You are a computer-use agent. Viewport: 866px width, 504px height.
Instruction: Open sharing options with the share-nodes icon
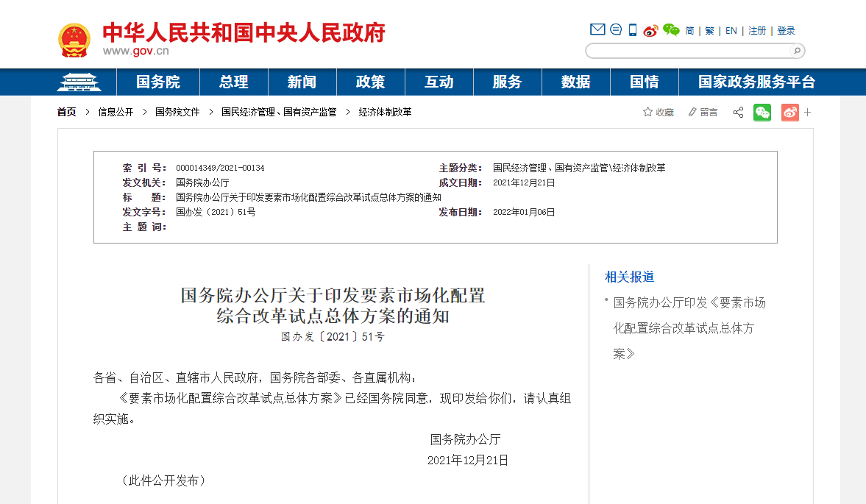tap(737, 112)
